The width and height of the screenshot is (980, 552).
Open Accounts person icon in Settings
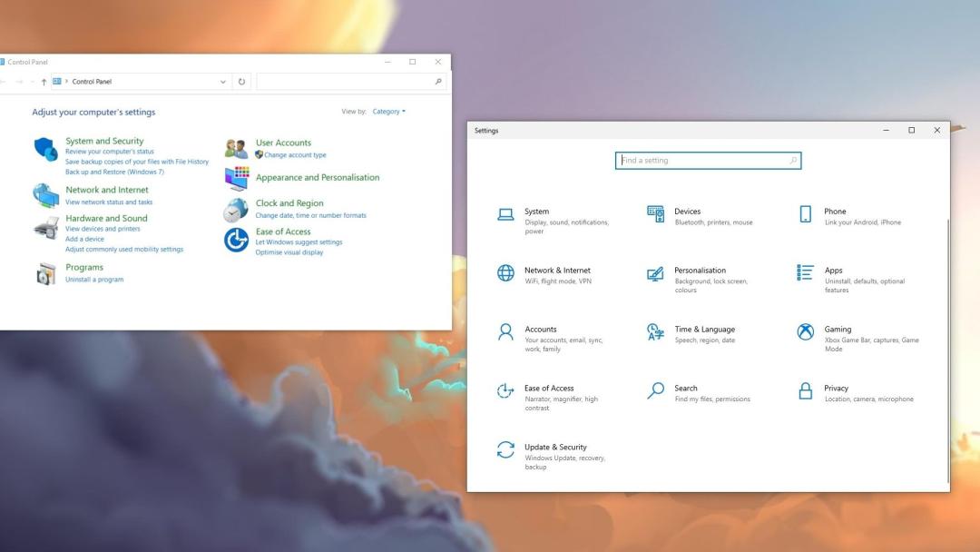pos(505,332)
